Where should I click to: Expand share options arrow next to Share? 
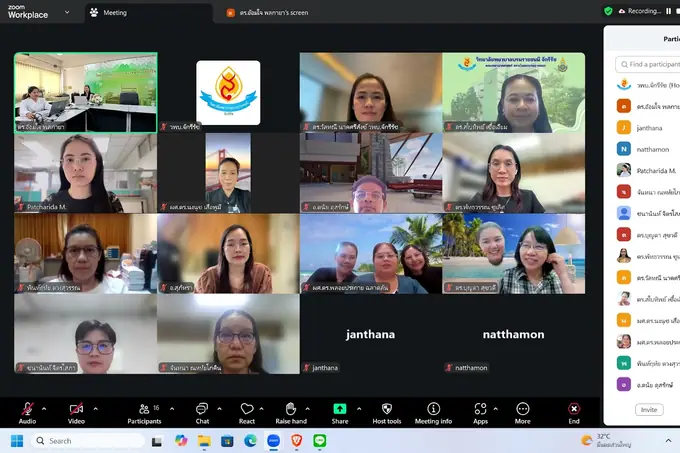coord(359,408)
